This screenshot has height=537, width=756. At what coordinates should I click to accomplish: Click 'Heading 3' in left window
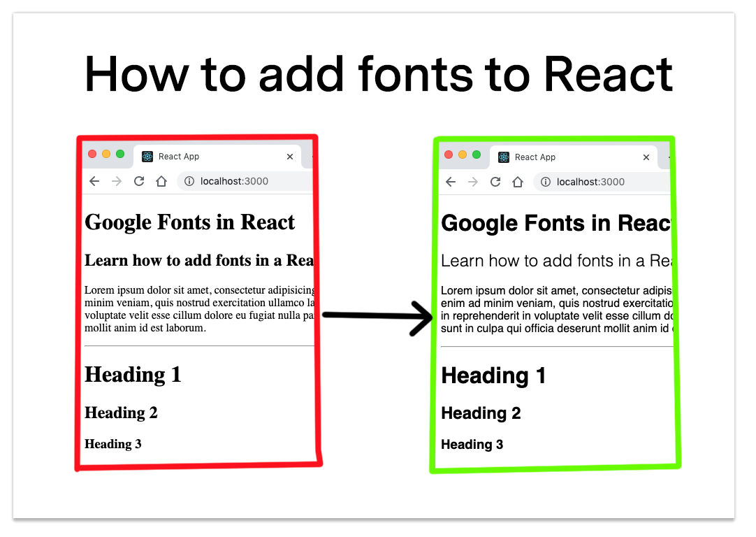pos(113,445)
